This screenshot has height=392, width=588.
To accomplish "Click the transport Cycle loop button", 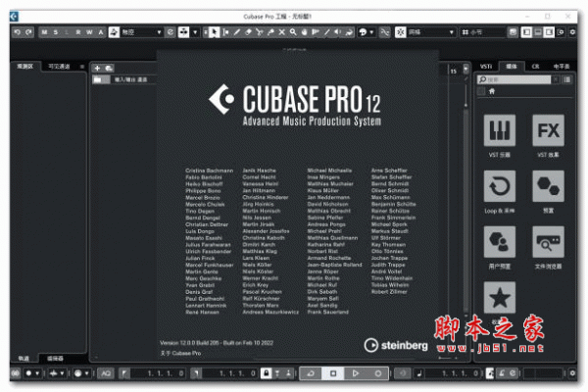I will click(311, 373).
